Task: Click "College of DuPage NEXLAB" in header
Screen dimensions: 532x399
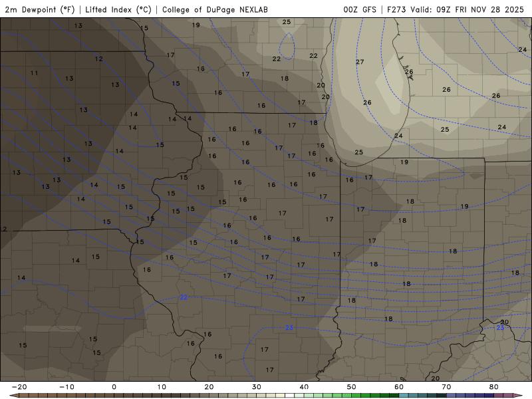Action: [x=215, y=9]
